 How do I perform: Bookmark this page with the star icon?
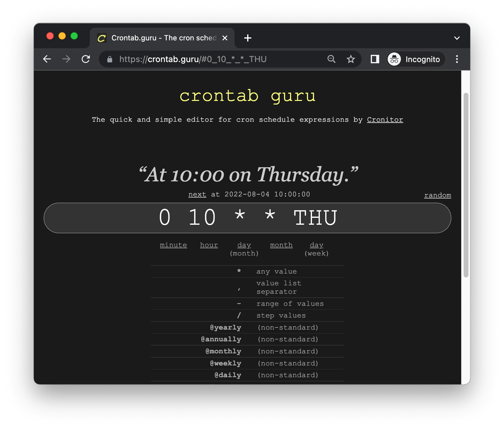click(x=351, y=59)
